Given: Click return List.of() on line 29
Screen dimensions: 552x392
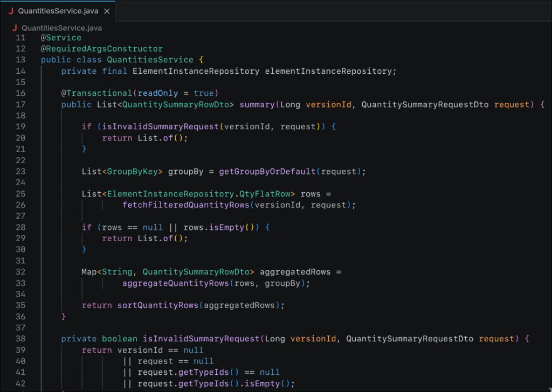Looking at the screenshot, I should (145, 239).
